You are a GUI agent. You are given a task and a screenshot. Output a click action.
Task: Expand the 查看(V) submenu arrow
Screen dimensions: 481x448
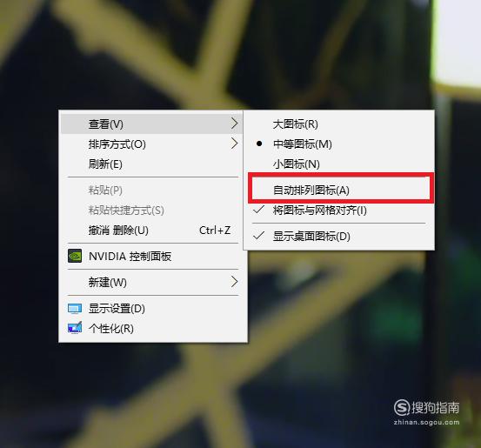(x=234, y=124)
